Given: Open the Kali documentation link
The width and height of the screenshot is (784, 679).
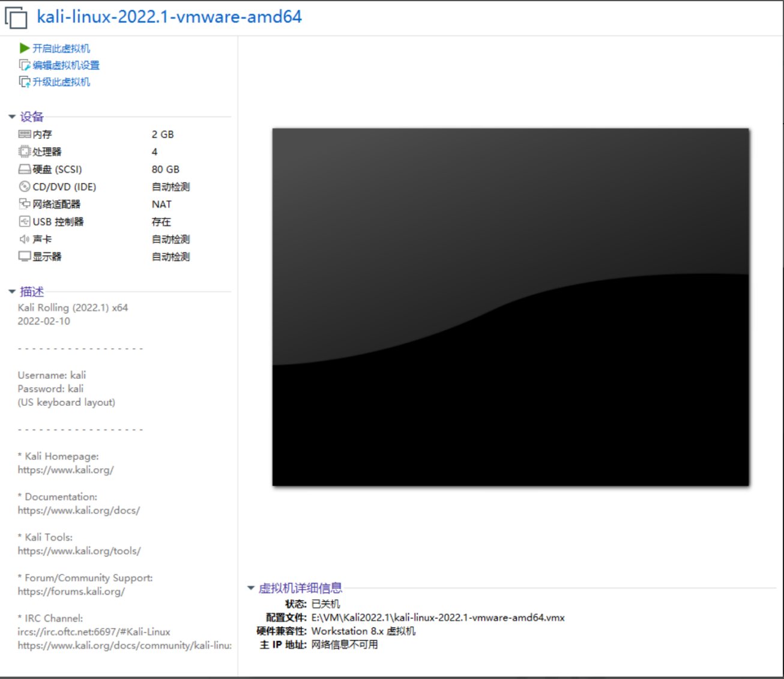Looking at the screenshot, I should click(x=79, y=510).
